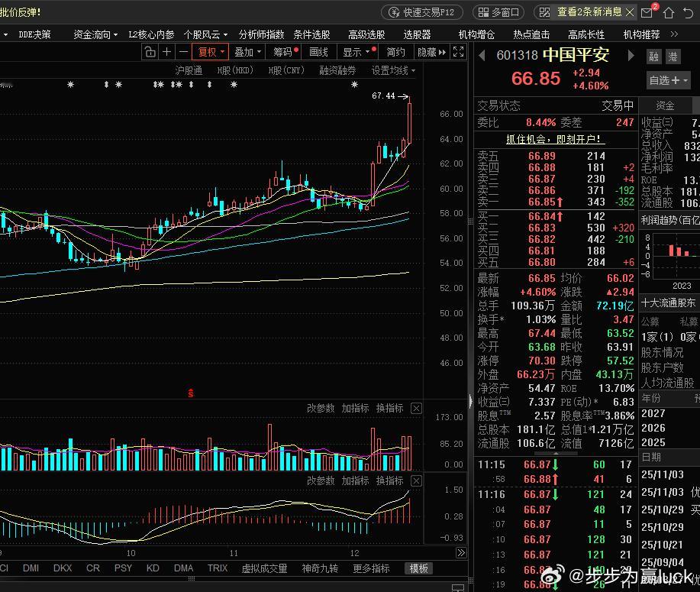The width and height of the screenshot is (700, 592).
Task: Enter full screen chart mode
Action: 459,52
